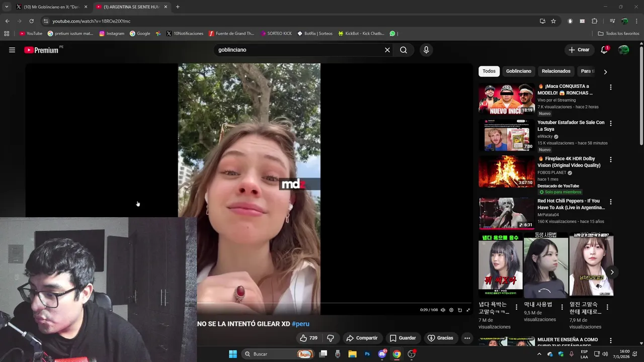Open Todos los favoritos folder
644x362 pixels.
pos(618,34)
